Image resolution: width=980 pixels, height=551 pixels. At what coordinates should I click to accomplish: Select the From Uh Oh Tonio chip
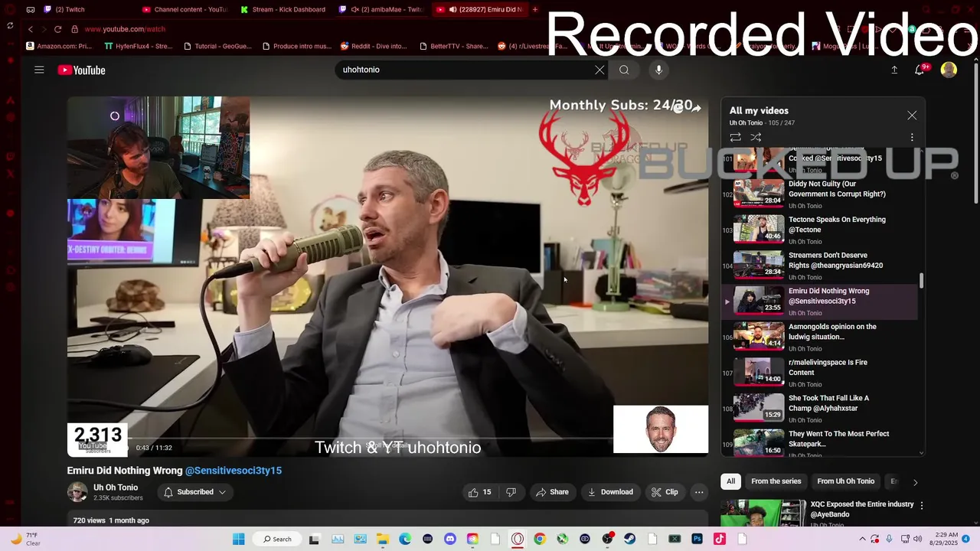click(845, 481)
